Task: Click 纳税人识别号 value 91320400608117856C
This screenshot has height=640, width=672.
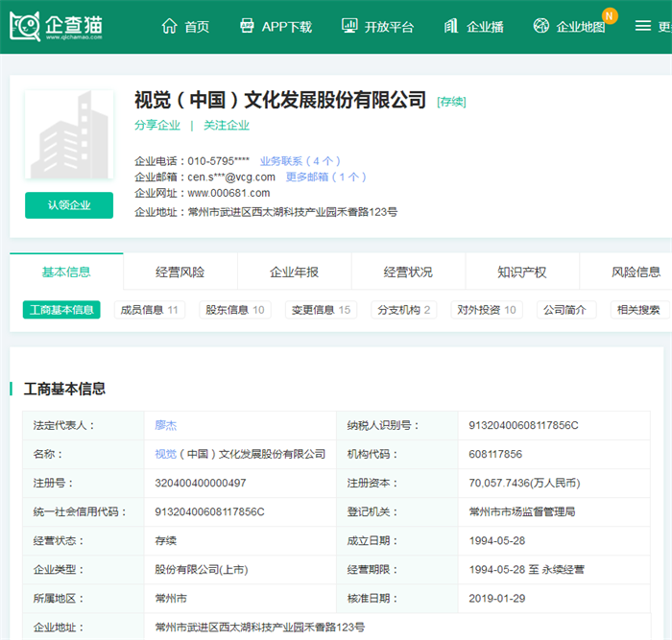Action: point(523,425)
